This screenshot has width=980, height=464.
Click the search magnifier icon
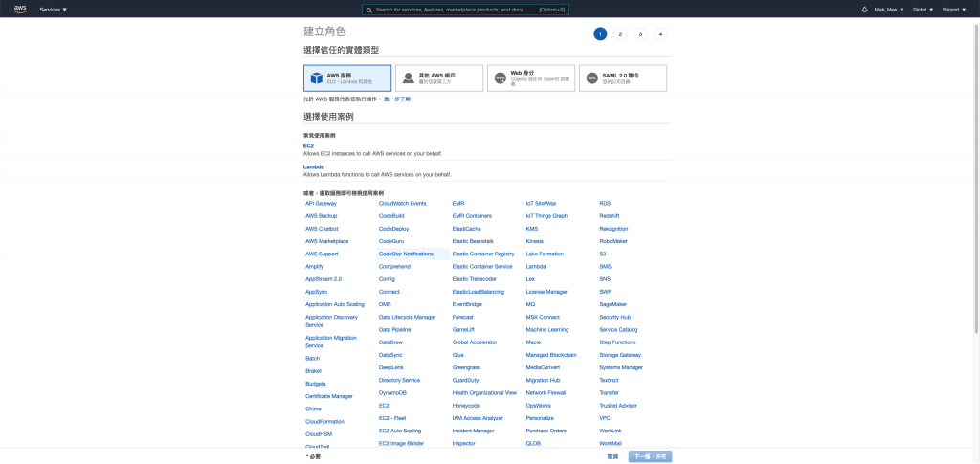pos(369,10)
